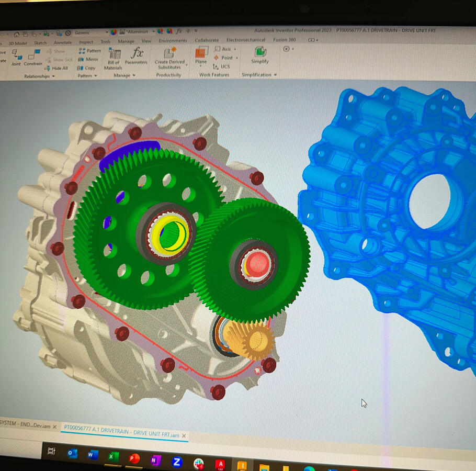Open the 3D Model ribbon tab

pos(18,43)
